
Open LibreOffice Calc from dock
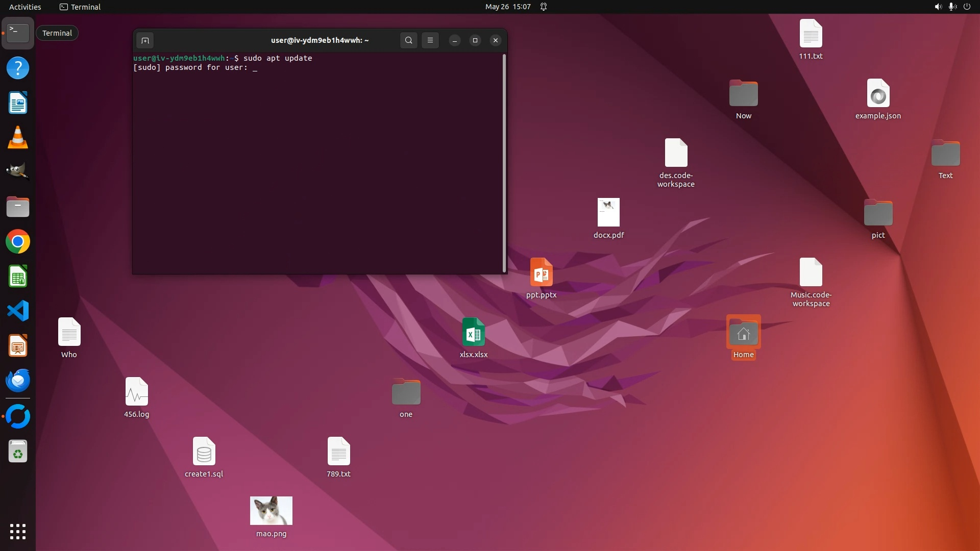[18, 277]
